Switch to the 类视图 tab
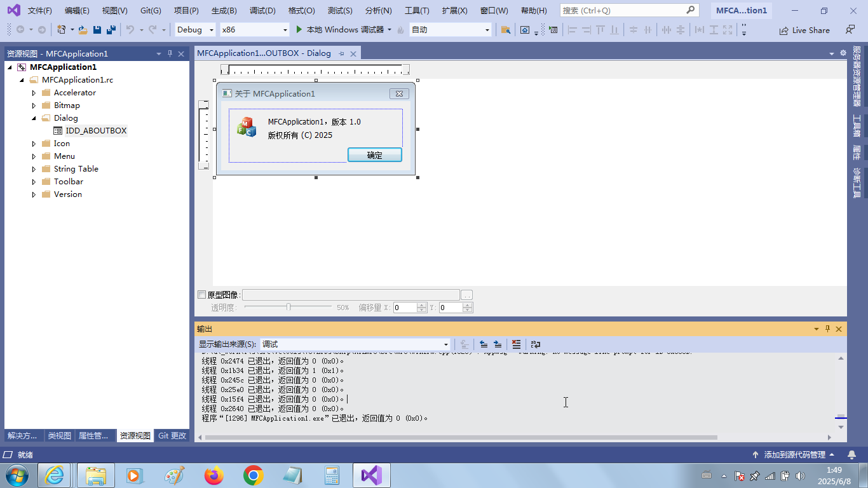The width and height of the screenshot is (868, 488). click(x=60, y=436)
